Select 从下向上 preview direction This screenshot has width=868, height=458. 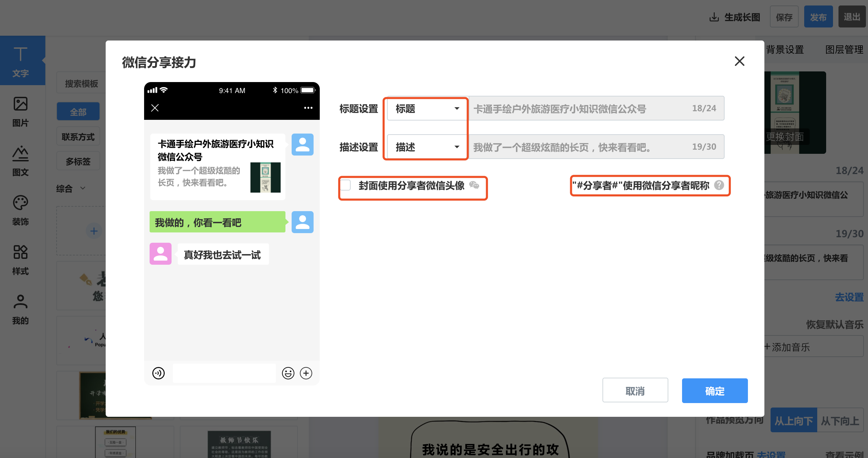pos(840,420)
